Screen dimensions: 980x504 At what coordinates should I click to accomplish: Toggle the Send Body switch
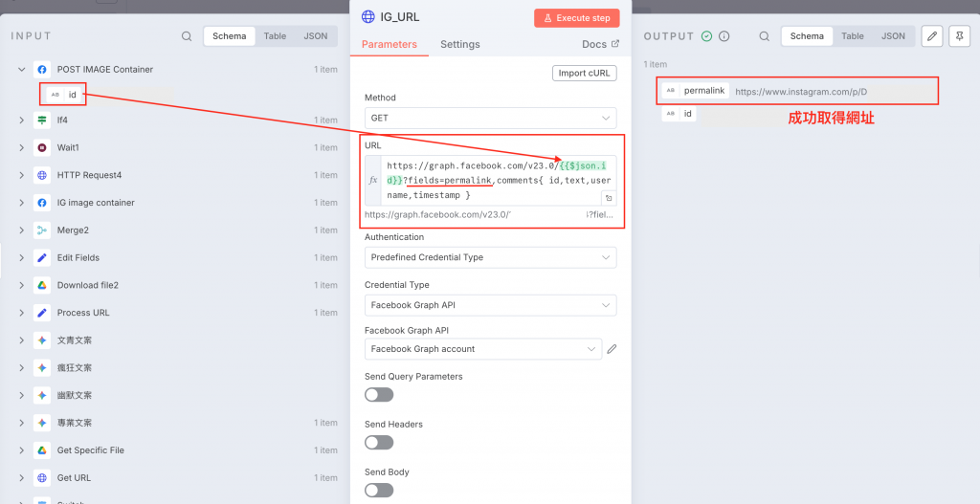point(379,490)
